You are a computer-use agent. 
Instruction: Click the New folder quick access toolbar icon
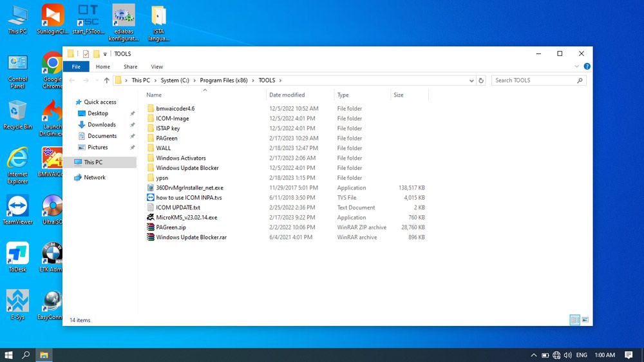(97, 54)
